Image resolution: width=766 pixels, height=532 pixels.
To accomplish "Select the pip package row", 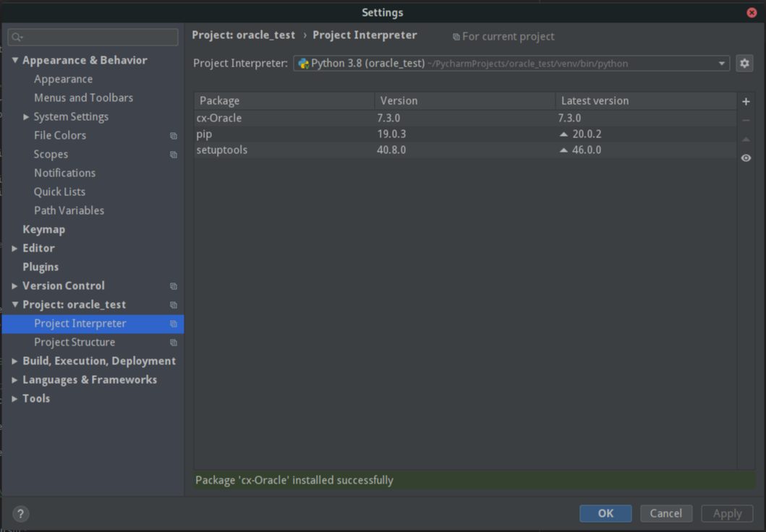I will click(x=465, y=134).
